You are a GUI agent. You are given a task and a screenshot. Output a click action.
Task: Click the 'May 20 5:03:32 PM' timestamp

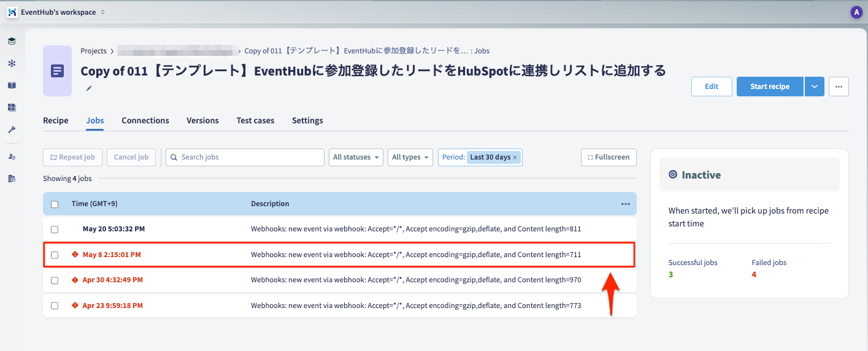113,229
